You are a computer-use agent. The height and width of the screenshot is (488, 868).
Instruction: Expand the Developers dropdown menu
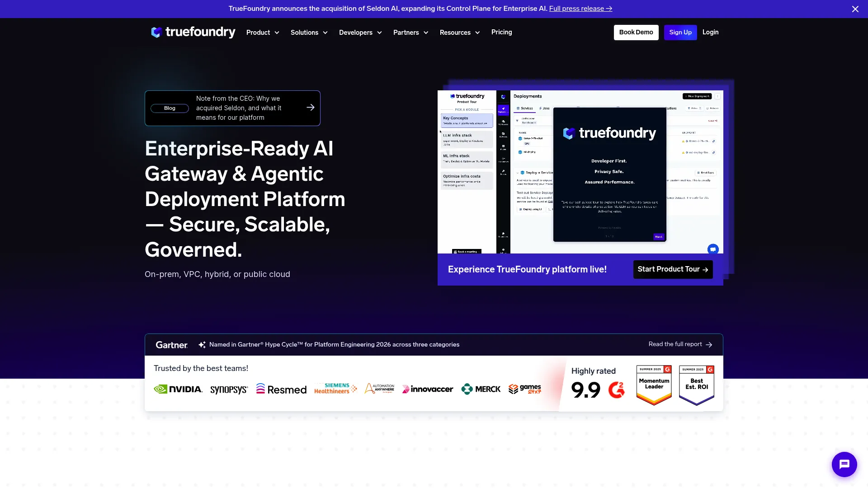click(x=360, y=33)
